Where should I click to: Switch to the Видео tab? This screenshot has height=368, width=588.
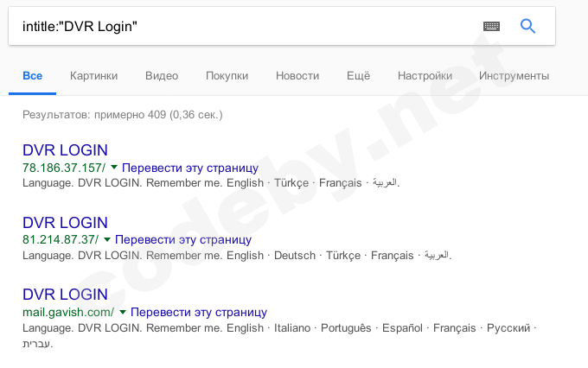point(162,76)
